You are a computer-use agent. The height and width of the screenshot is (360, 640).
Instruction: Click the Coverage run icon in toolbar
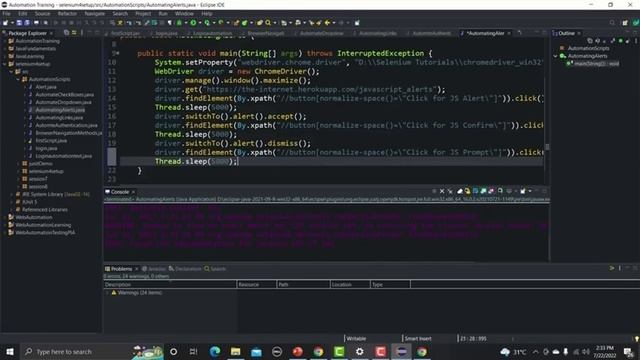point(207,23)
